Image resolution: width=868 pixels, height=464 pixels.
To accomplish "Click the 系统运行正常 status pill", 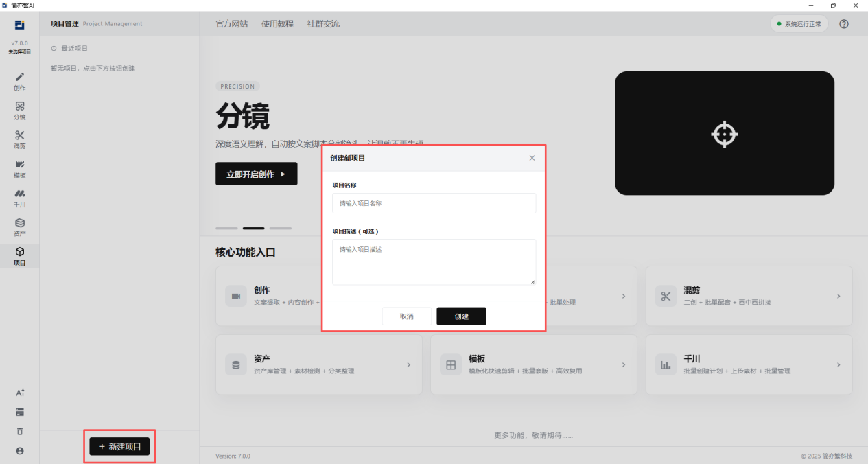I will (799, 24).
